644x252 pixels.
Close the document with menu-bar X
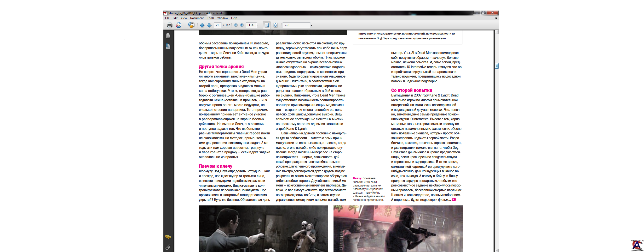496,18
